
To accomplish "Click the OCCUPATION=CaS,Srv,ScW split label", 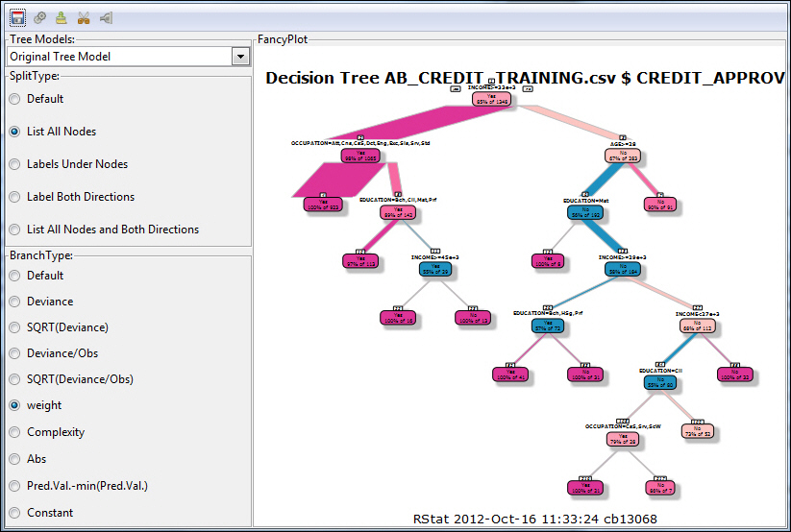I will (623, 426).
